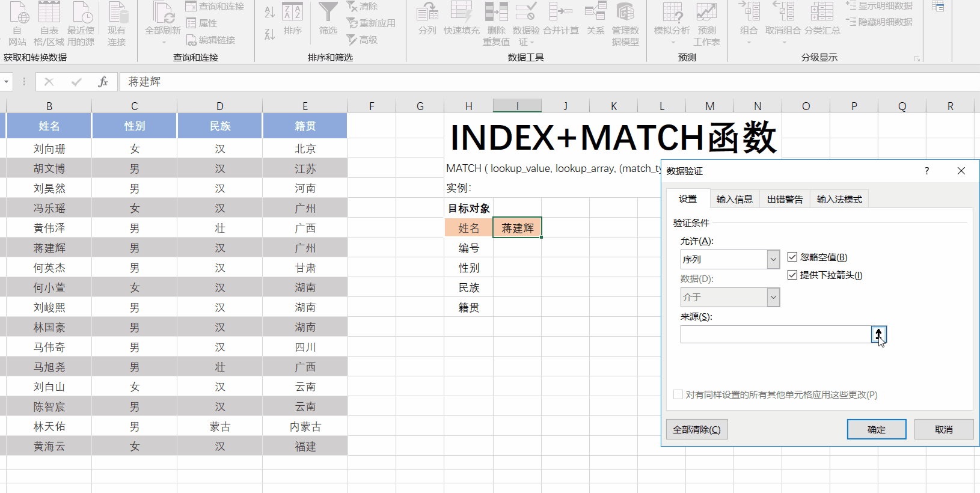Sort descending with the Z-to-A icon
The image size is (980, 493).
pyautogui.click(x=270, y=34)
